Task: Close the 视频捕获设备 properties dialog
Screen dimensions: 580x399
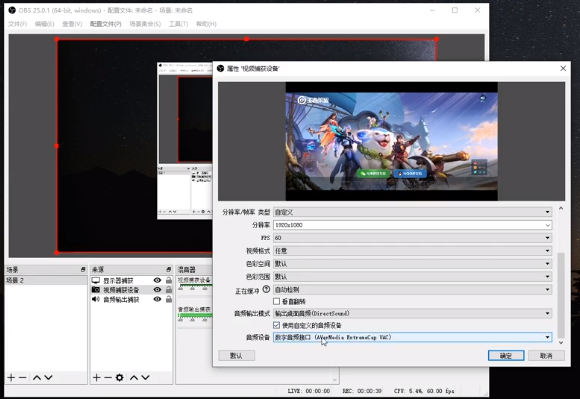Action: point(563,68)
